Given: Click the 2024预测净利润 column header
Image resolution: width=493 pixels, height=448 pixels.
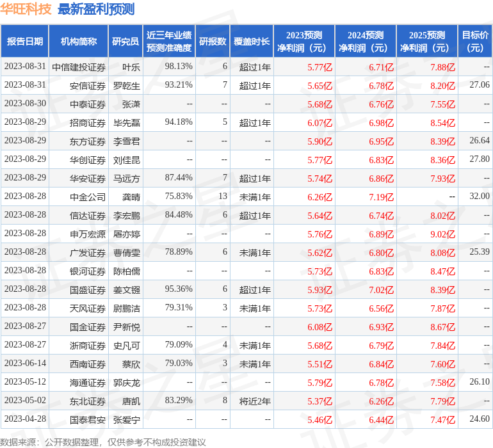Looking at the screenshot, I should (366, 41).
